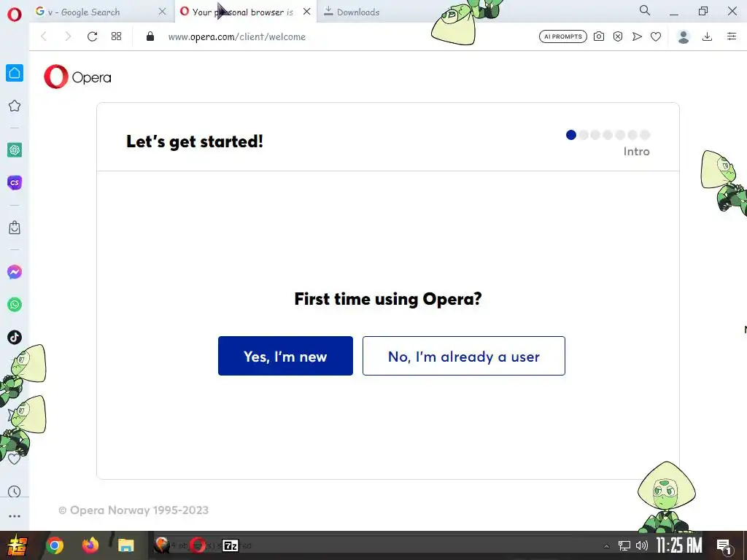The image size is (747, 560).
Task: Open Home in the Opera sidebar
Action: point(15,73)
